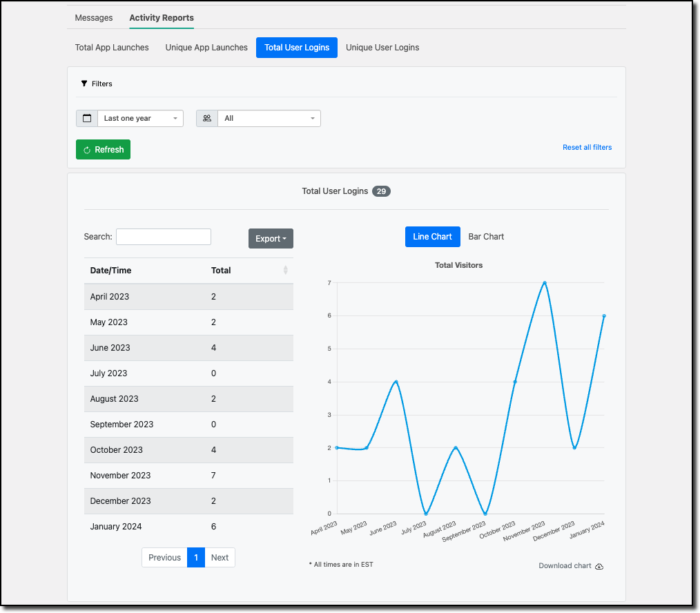Select the Line Chart view
The height and width of the screenshot is (613, 700).
click(433, 237)
